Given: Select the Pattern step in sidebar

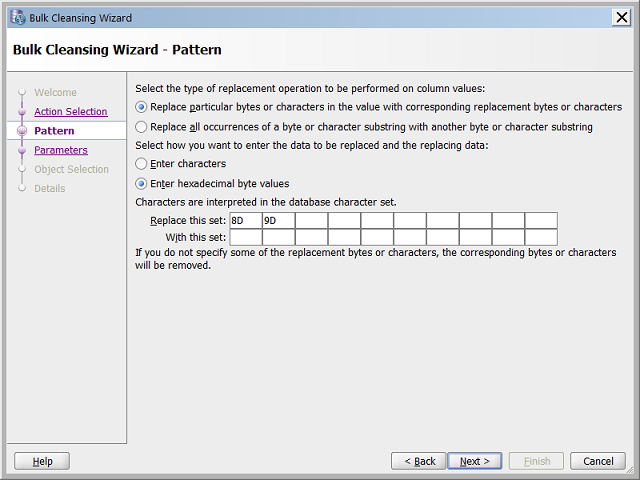Looking at the screenshot, I should (x=54, y=131).
